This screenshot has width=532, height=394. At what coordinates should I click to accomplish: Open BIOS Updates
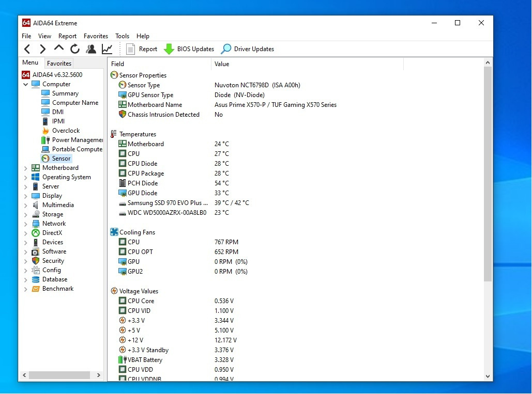point(189,49)
